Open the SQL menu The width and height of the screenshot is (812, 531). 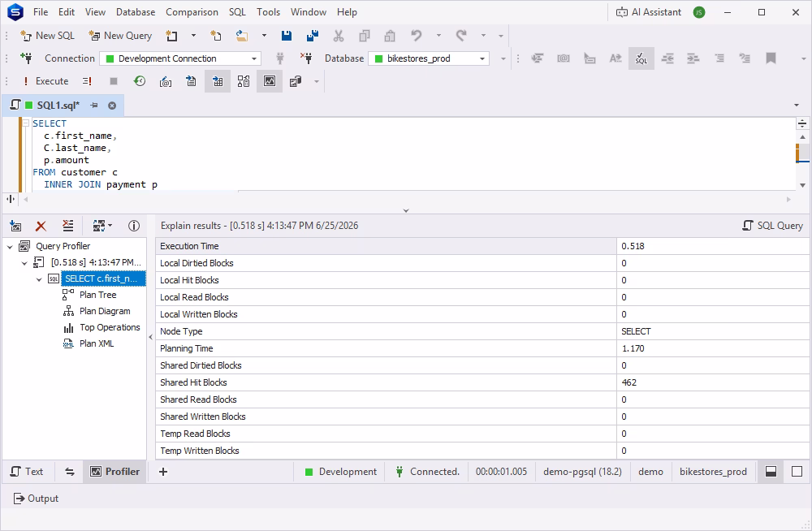click(x=237, y=12)
